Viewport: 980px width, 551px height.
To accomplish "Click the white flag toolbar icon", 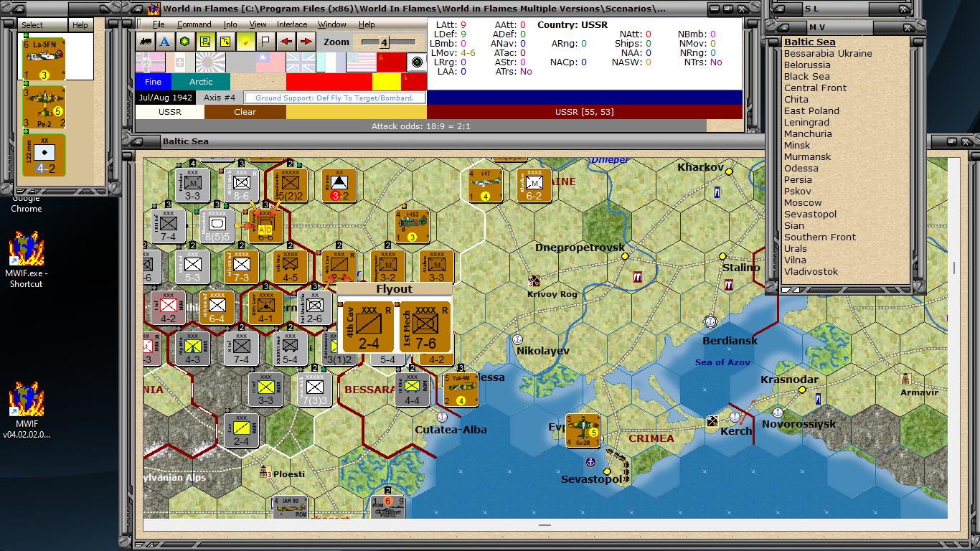I will (x=265, y=42).
